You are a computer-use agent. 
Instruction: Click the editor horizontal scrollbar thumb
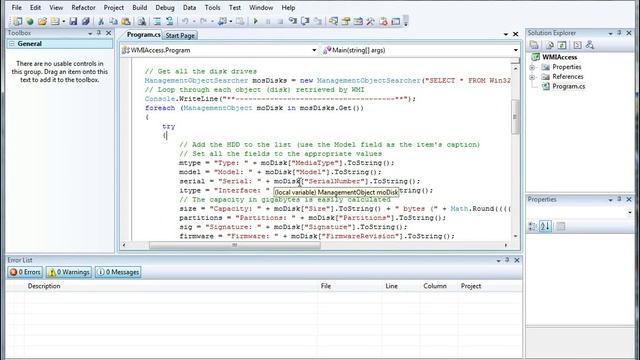[x=235, y=245]
